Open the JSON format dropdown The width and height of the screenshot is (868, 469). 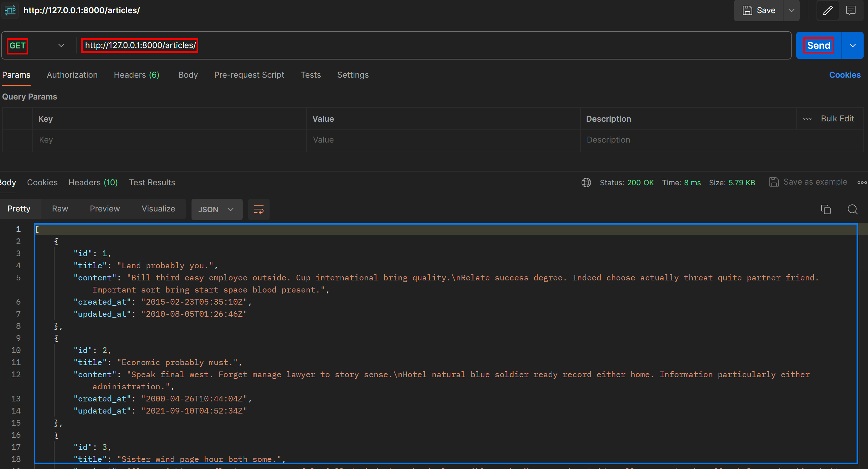[216, 209]
